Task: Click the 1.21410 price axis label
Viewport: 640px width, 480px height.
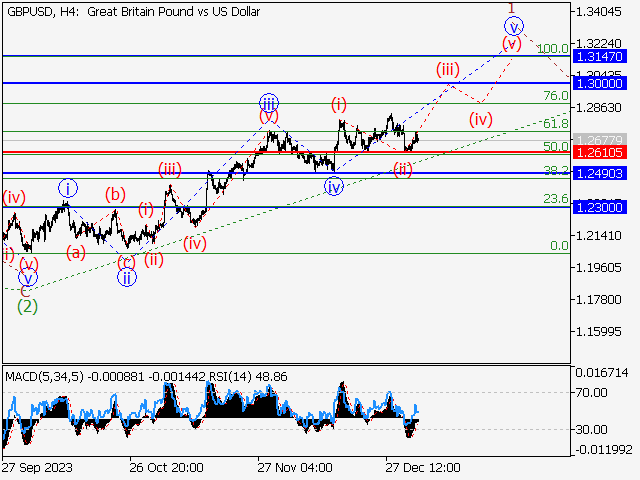Action: [x=598, y=236]
